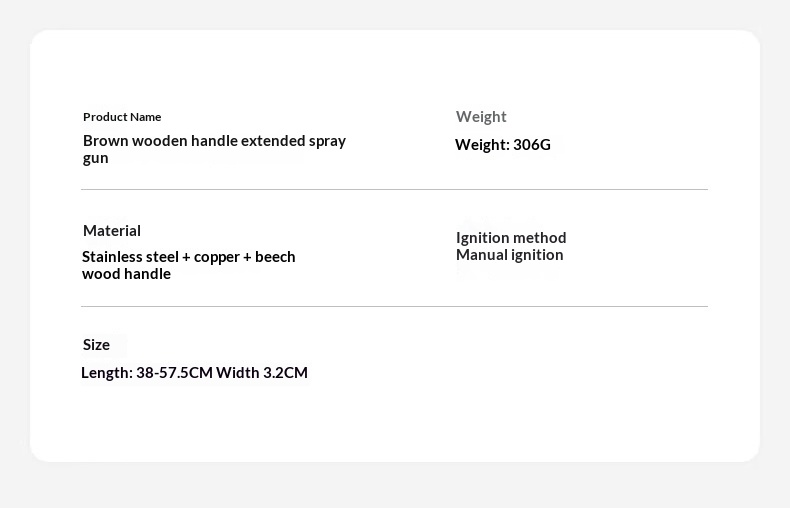Click the Width 3.2CM measurement
Screen dimensions: 790x508
[x=261, y=373]
